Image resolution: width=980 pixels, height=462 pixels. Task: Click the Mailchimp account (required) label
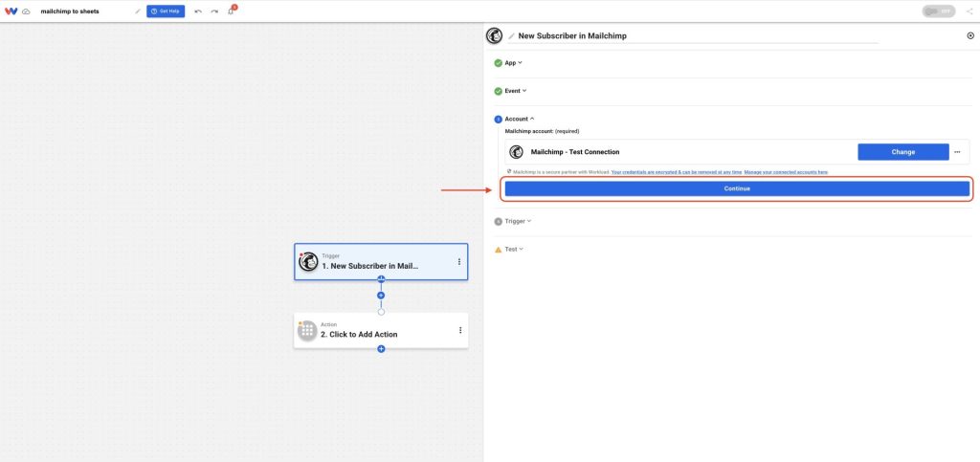[542, 132]
